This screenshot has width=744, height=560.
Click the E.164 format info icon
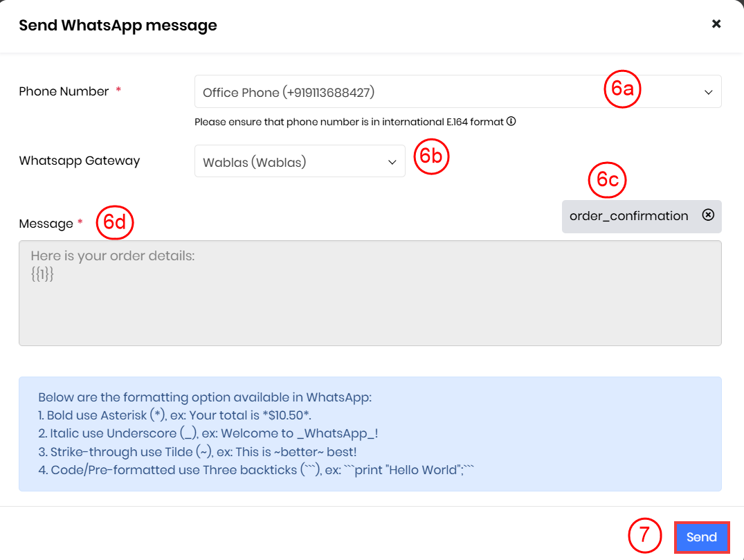[511, 122]
